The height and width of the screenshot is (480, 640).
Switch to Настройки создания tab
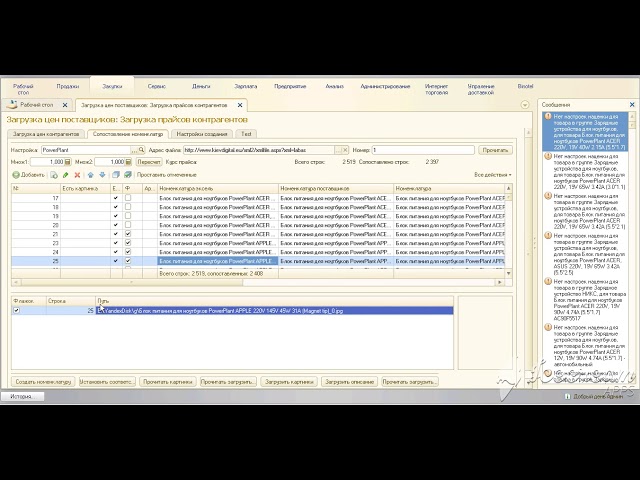point(202,134)
